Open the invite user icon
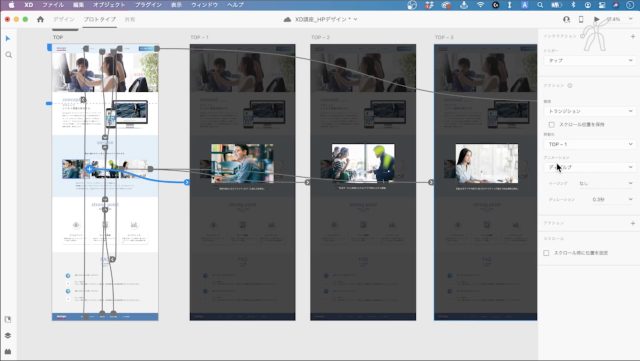The height and width of the screenshot is (361, 640). 566,19
